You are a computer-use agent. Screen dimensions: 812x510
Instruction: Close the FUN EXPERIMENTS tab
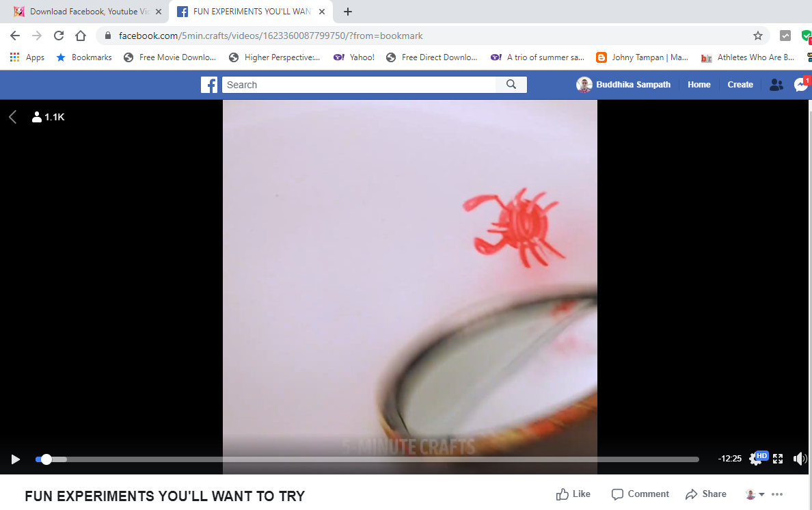[x=322, y=12]
